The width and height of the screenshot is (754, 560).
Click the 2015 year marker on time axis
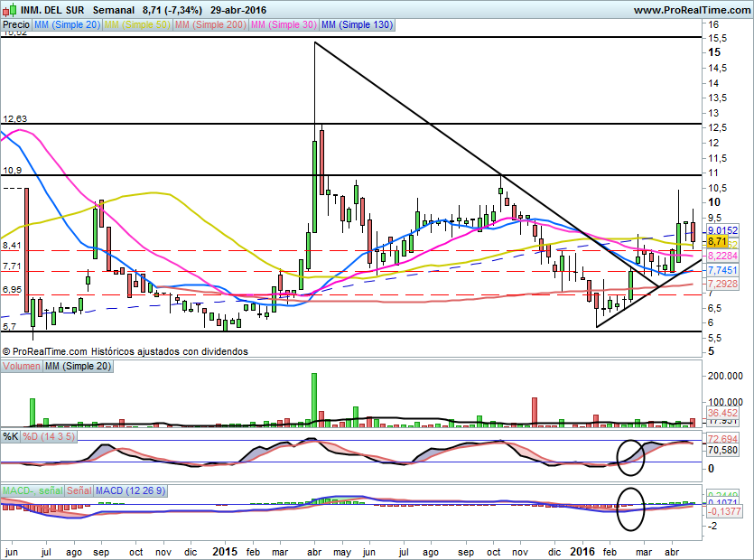[225, 552]
